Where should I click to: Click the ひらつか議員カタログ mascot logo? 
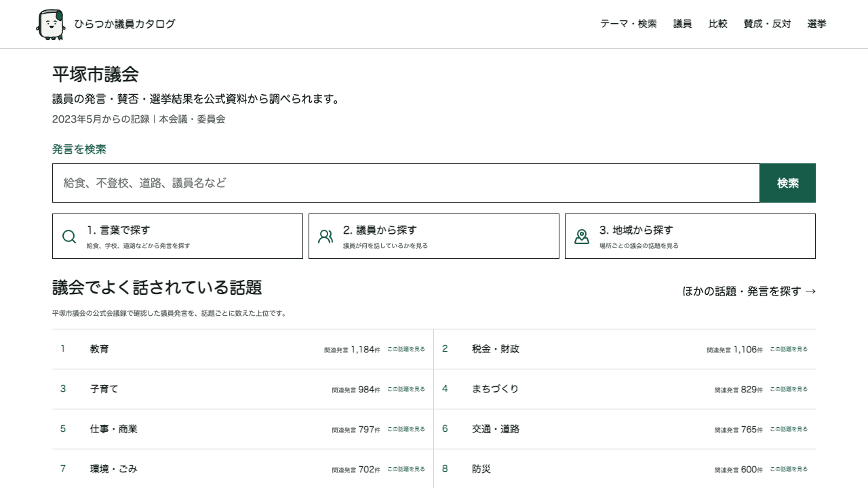coord(51,24)
